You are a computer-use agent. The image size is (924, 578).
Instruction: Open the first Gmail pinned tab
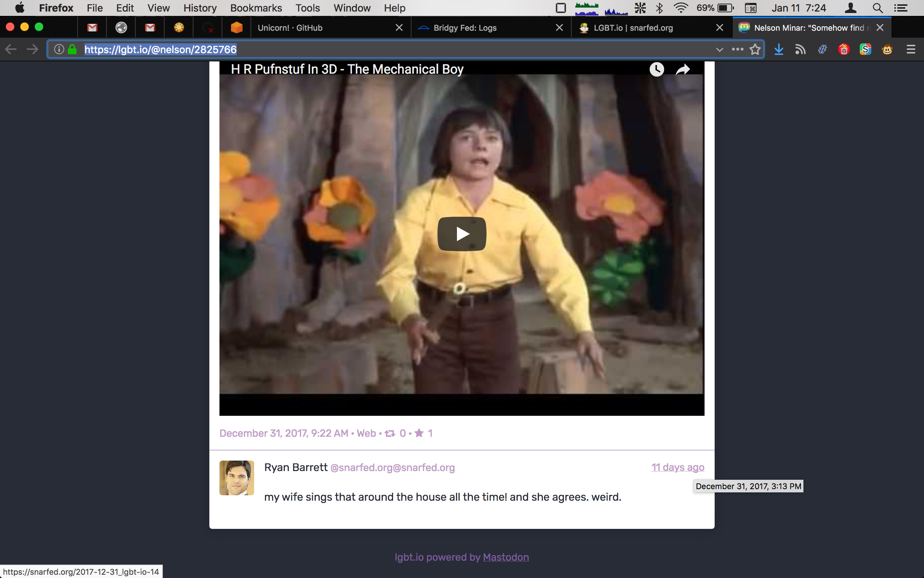(x=92, y=27)
